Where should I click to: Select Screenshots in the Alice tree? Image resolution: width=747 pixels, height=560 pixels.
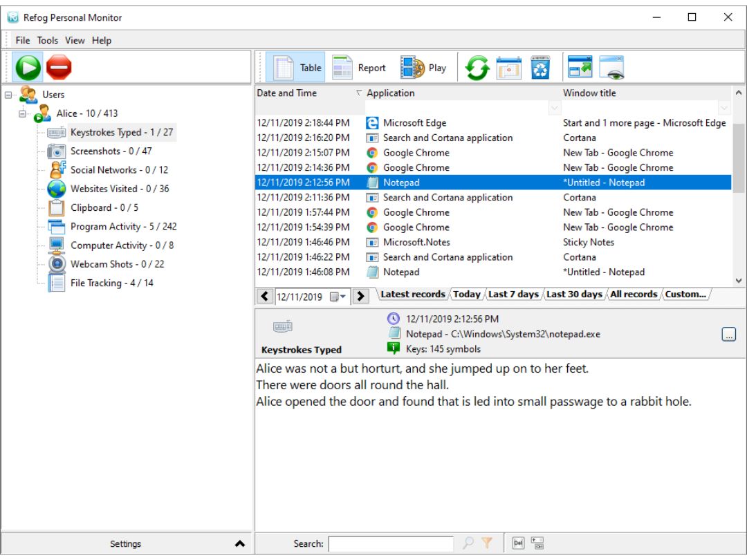point(111,151)
